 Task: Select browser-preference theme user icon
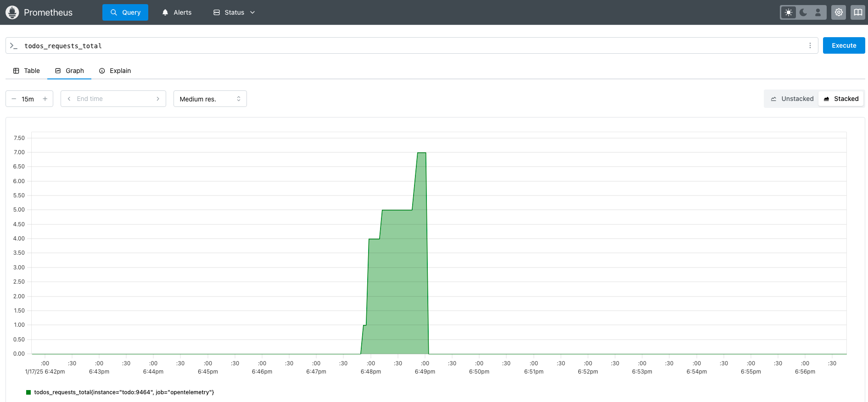818,12
